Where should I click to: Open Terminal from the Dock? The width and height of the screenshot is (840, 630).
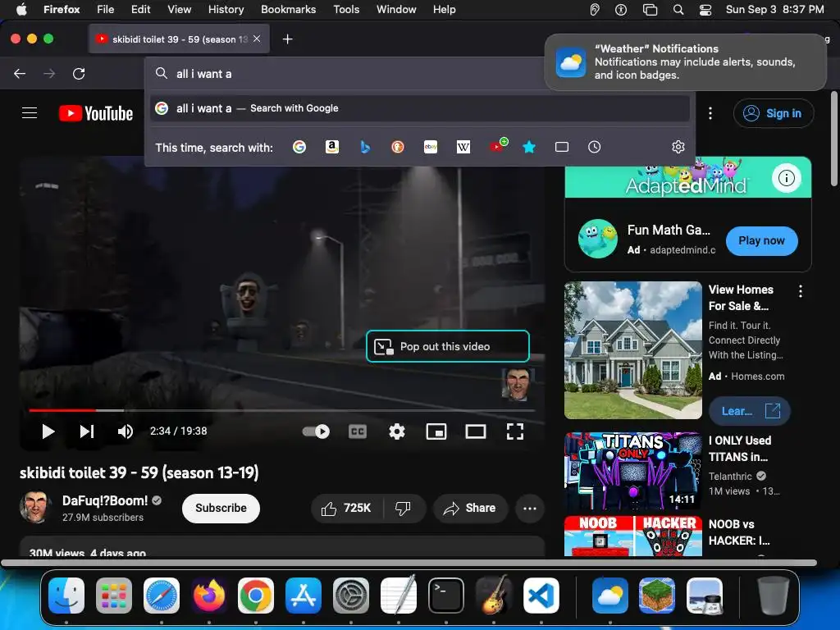pos(446,596)
